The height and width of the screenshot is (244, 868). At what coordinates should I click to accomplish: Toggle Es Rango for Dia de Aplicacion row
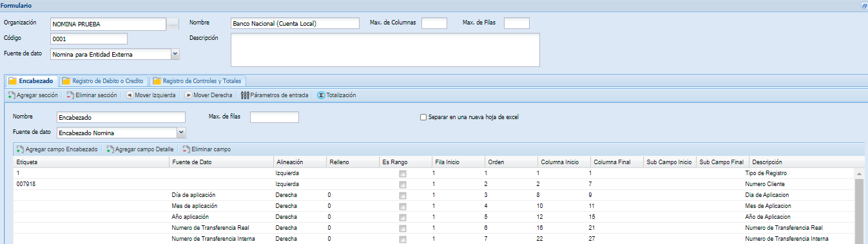click(402, 195)
